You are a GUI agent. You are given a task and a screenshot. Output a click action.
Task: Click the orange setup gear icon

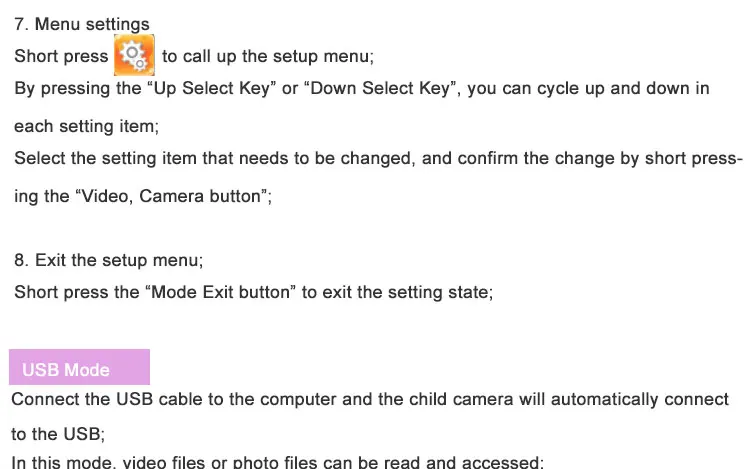pos(134,55)
